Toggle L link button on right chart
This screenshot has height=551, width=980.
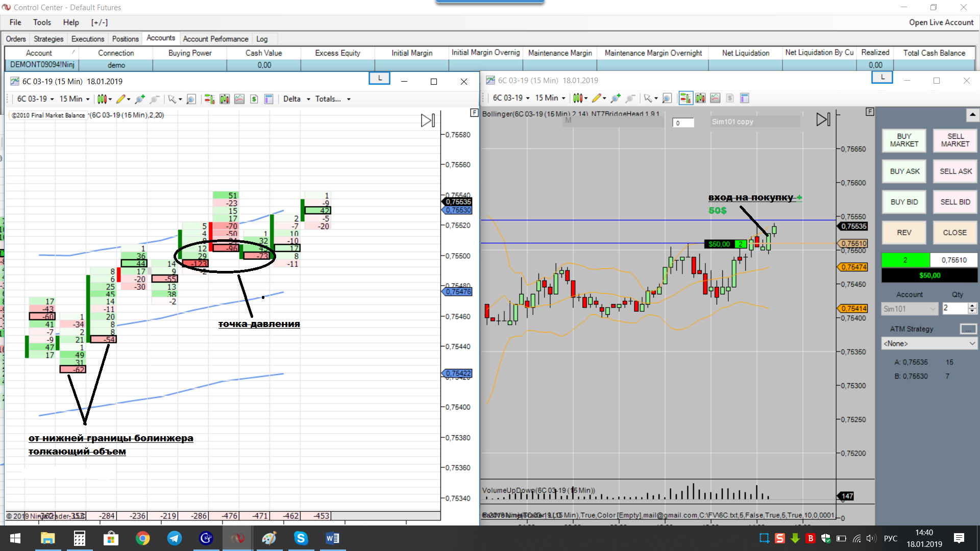click(x=882, y=77)
